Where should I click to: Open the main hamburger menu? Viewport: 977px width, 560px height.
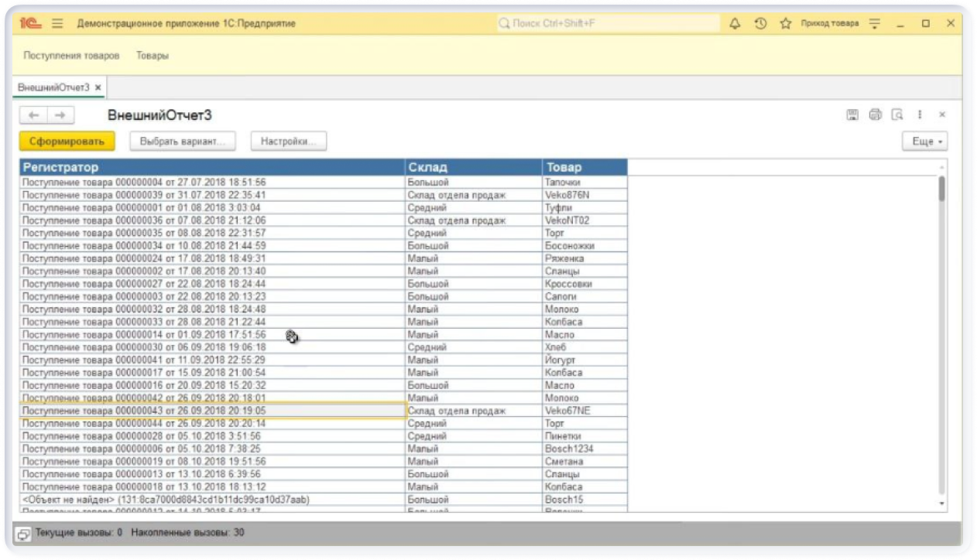click(x=57, y=24)
